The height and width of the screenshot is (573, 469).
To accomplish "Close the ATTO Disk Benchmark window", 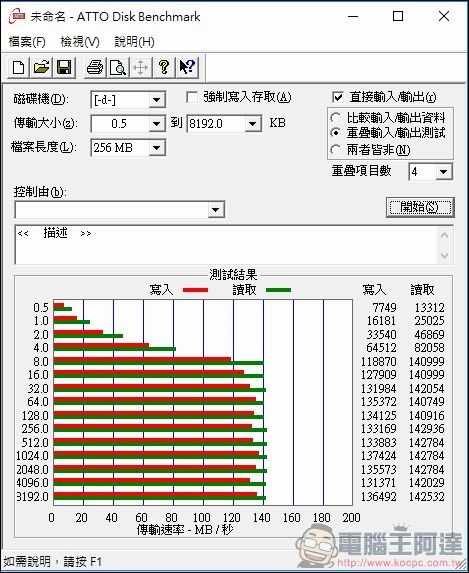I will coord(444,16).
